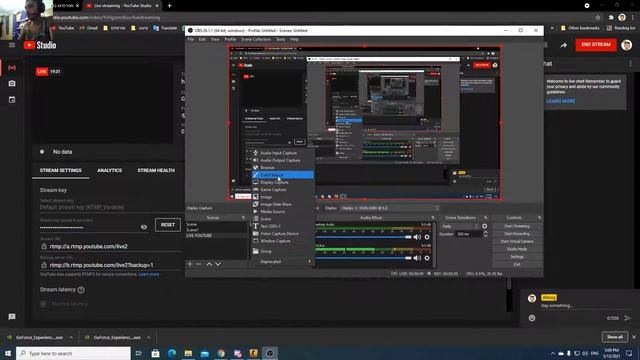Open the OBS Scene Collection menu
This screenshot has height=360, width=640.
pos(256,39)
